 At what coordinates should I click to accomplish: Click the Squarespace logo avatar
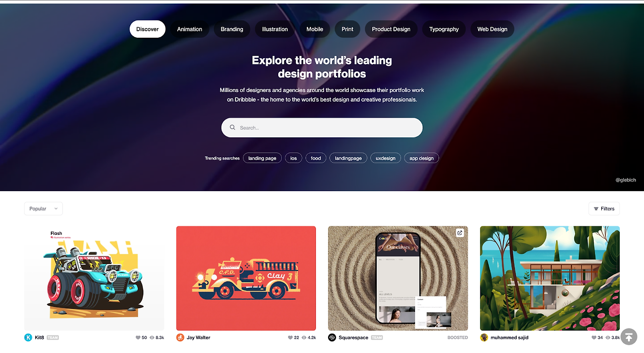coord(332,337)
